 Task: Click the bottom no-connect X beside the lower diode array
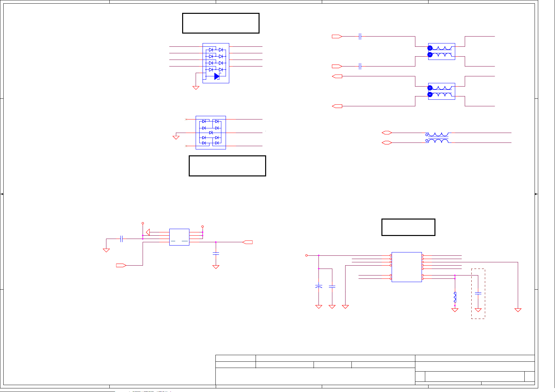click(186, 146)
